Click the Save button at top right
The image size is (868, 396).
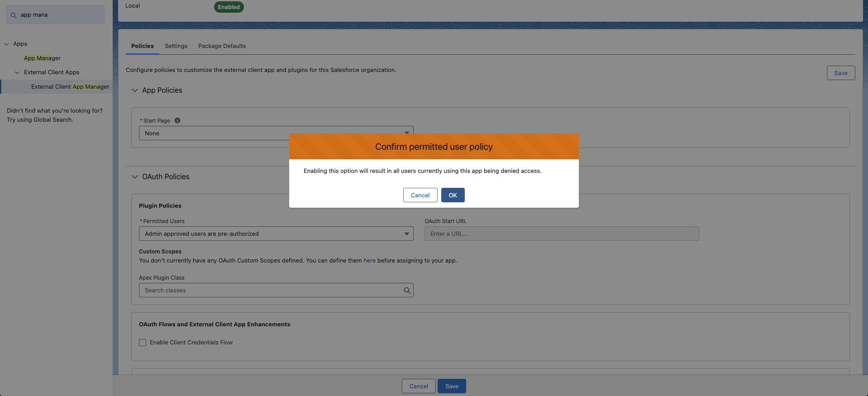coord(840,72)
